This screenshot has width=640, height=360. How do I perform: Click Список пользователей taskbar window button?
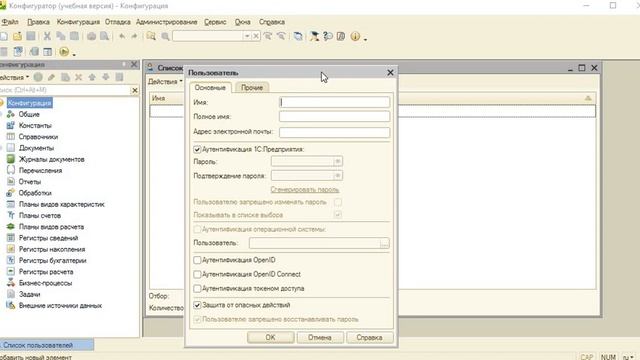point(47,345)
